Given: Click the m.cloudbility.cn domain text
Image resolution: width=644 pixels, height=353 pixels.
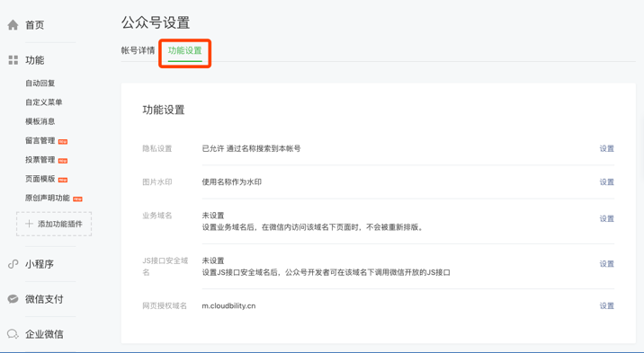Looking at the screenshot, I should tap(228, 306).
